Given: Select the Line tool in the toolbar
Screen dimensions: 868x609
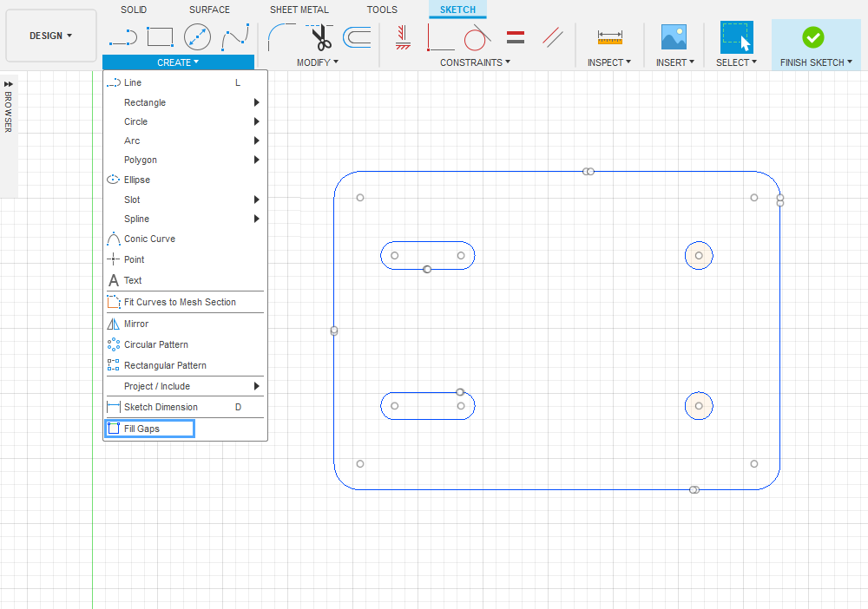Looking at the screenshot, I should tap(122, 37).
